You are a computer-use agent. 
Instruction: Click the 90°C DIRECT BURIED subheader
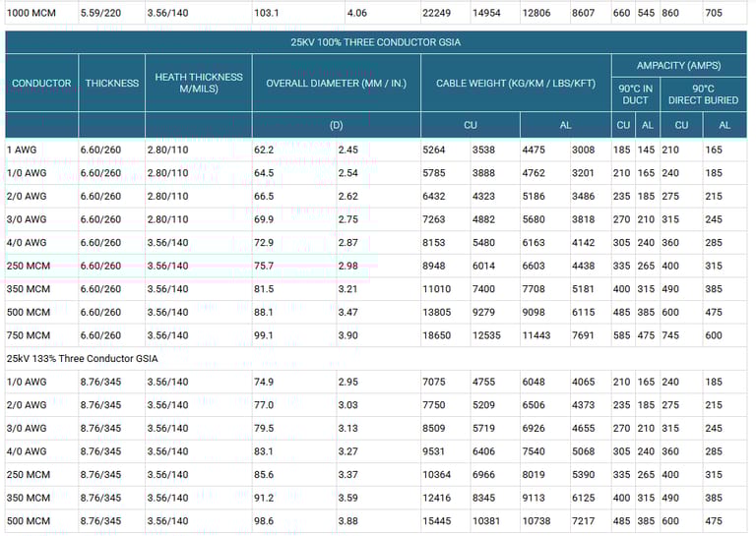pyautogui.click(x=703, y=94)
